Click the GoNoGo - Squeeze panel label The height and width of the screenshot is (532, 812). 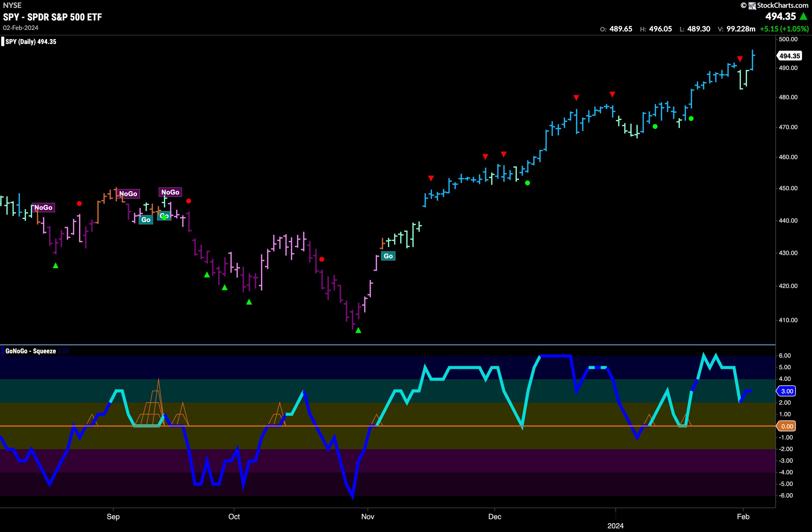point(30,351)
